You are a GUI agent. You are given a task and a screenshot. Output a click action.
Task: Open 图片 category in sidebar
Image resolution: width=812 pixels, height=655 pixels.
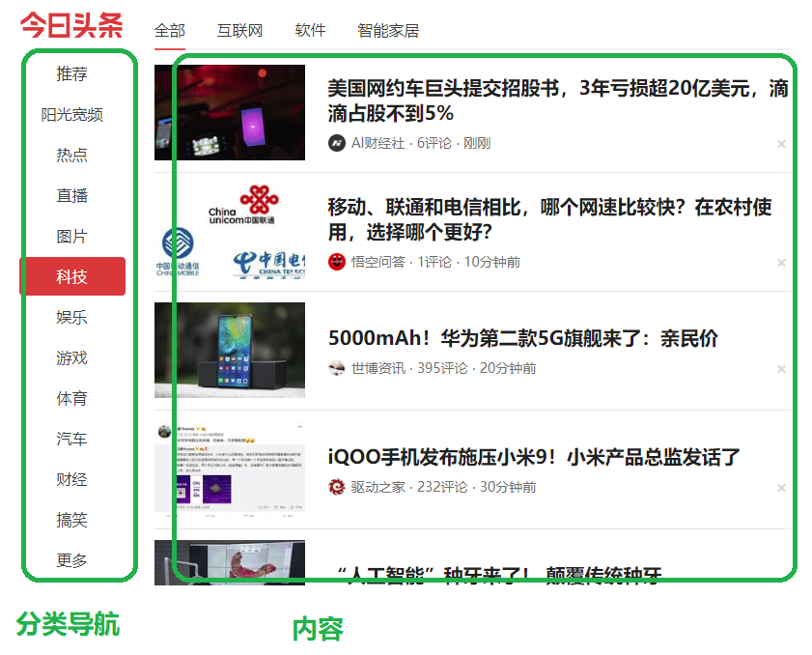[72, 237]
